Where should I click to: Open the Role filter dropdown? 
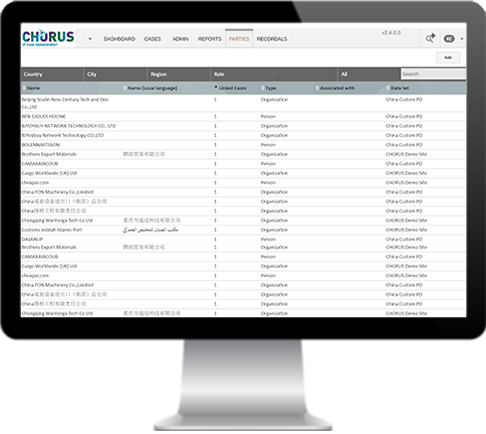[242, 74]
